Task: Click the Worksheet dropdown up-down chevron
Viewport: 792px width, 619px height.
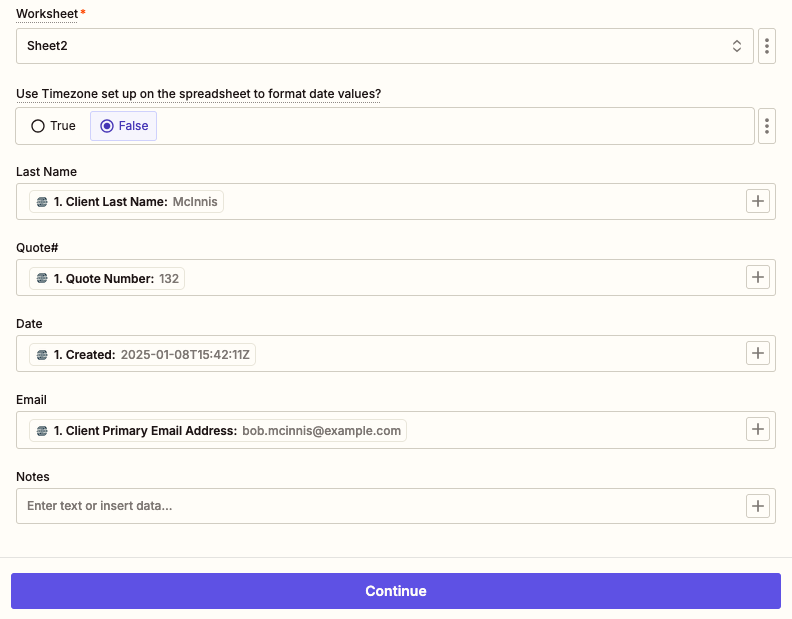Action: (x=737, y=46)
